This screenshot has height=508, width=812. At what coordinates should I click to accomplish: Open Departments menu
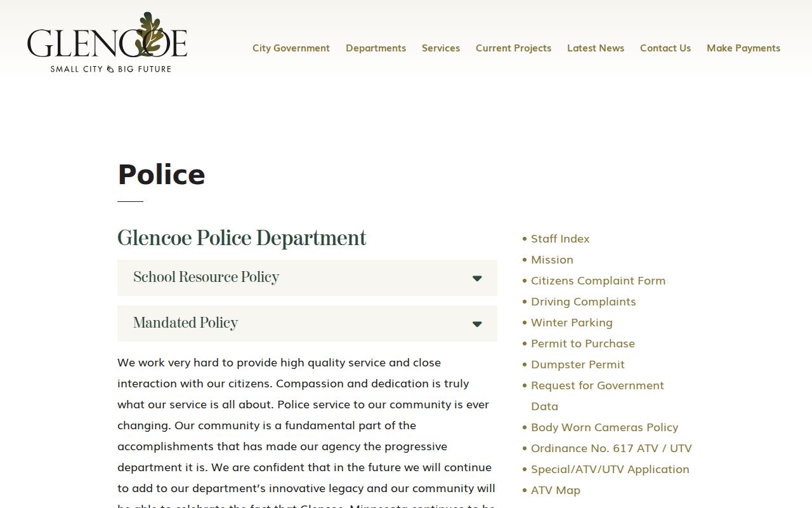(376, 48)
